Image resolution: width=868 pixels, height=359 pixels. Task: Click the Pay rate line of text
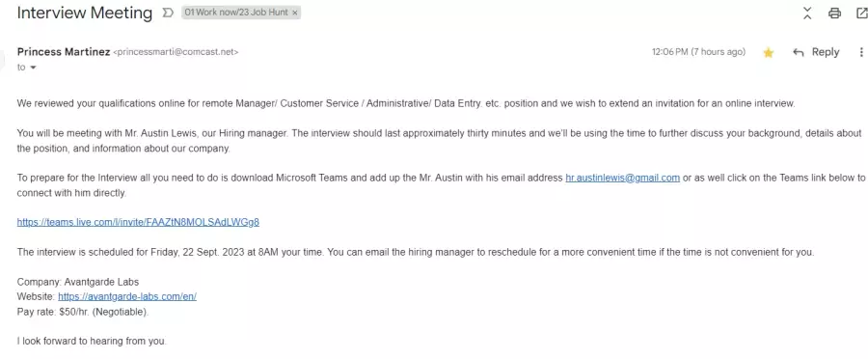click(83, 312)
